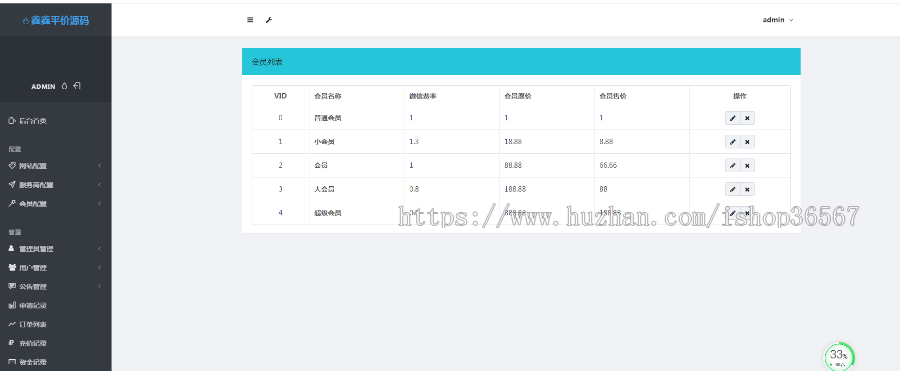Select the 大会员 name cell
Image resolution: width=900 pixels, height=371 pixels.
pos(324,189)
